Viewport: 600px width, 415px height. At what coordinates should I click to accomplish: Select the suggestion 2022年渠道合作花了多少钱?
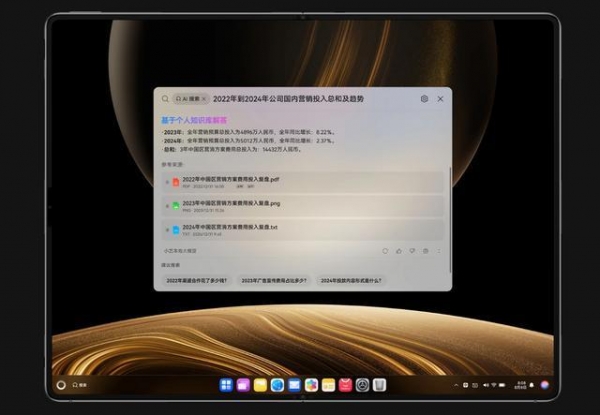click(x=197, y=280)
